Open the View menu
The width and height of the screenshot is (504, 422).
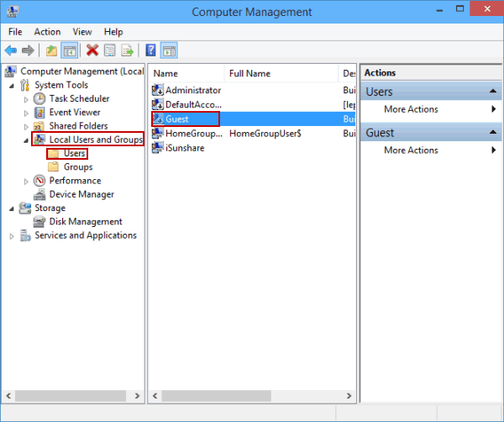pos(82,32)
